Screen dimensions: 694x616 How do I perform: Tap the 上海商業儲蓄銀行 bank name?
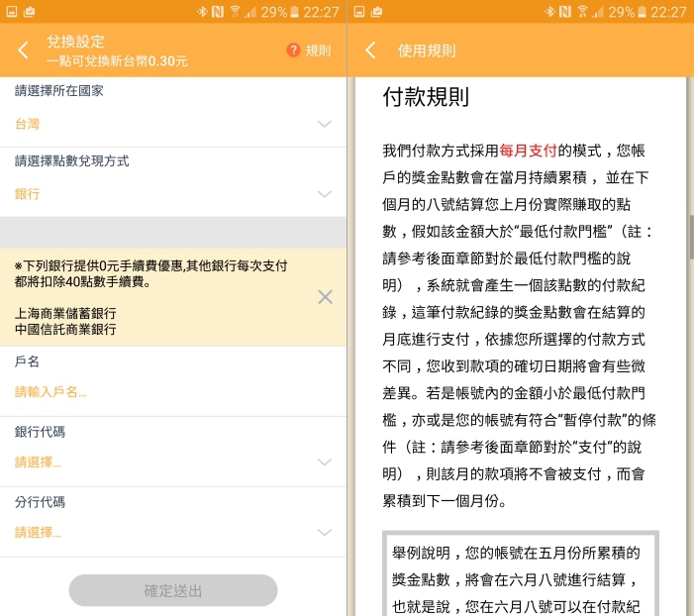point(65,314)
